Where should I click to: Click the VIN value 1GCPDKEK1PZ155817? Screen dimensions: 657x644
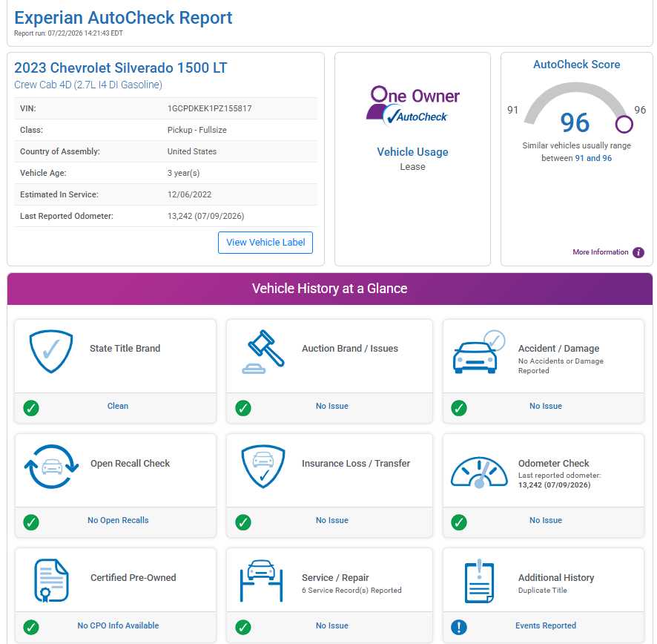[x=210, y=108]
